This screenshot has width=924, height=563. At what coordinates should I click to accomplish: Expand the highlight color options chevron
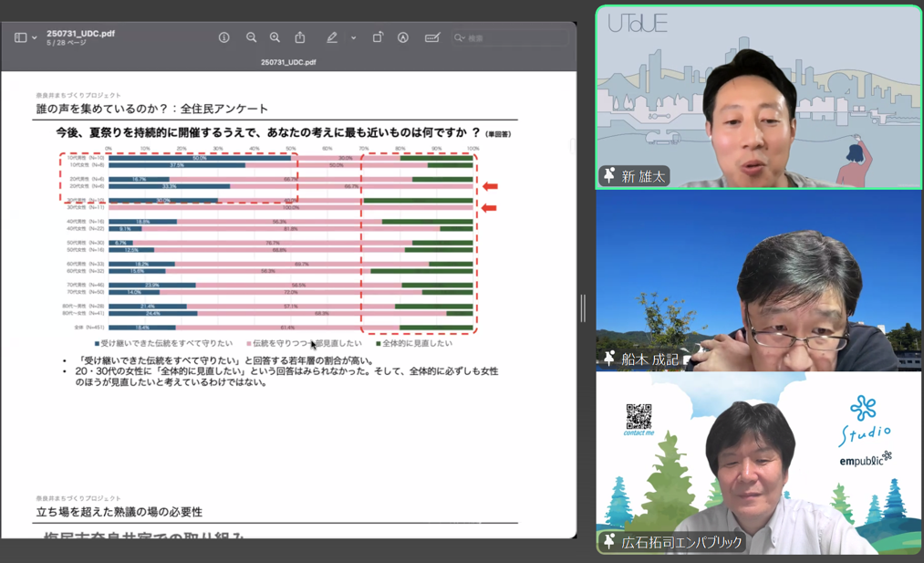tap(353, 38)
